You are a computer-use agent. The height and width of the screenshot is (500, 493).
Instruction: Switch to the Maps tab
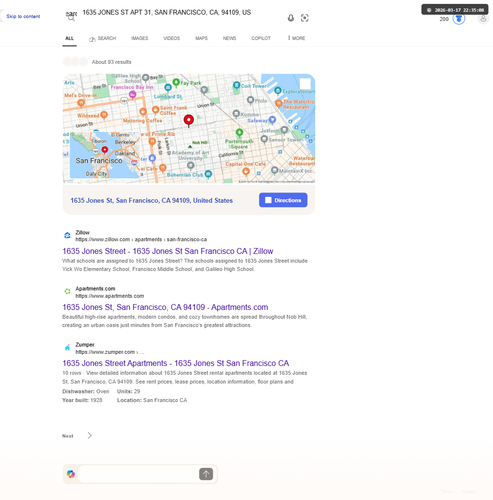[x=201, y=38]
